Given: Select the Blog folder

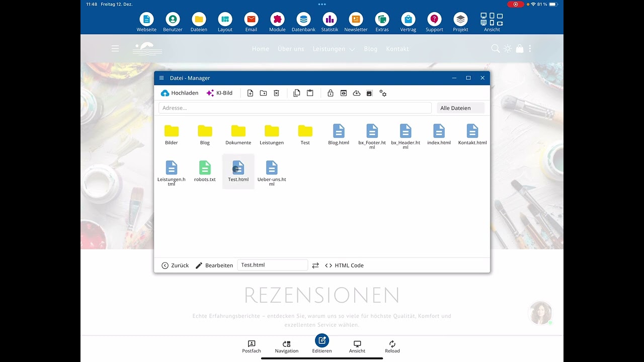Looking at the screenshot, I should (205, 135).
